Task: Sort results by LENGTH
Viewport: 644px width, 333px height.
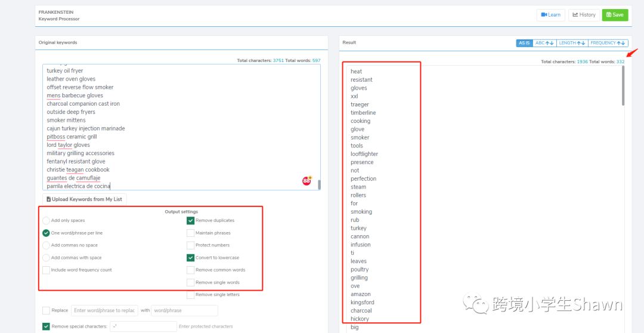Action: click(572, 43)
